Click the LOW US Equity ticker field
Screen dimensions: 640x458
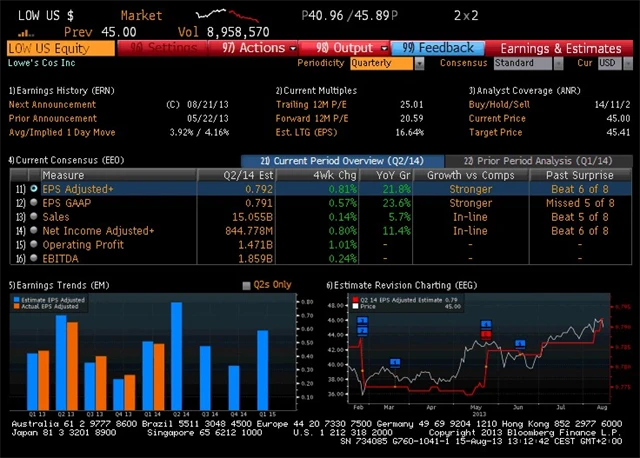click(61, 48)
